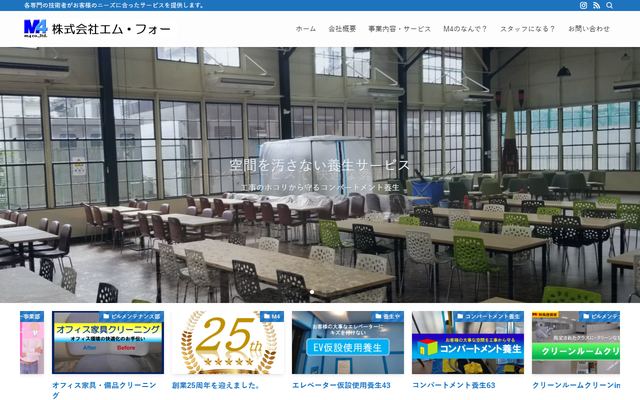The image size is (640, 400).
Task: Open the ホーム menu item
Action: pos(306,29)
